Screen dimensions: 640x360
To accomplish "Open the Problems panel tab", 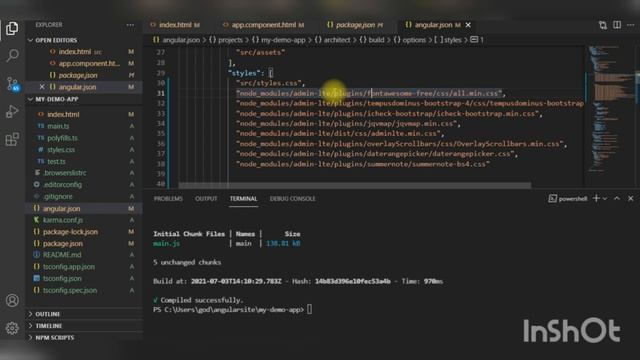I will 168,198.
